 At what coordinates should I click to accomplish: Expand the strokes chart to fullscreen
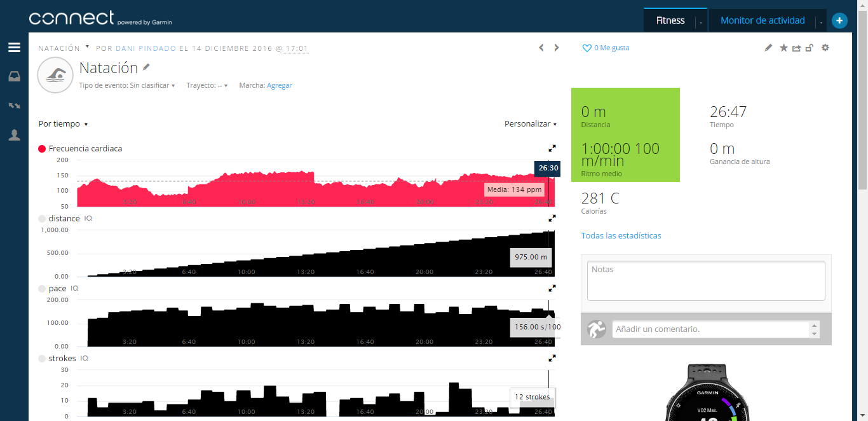[x=552, y=358]
